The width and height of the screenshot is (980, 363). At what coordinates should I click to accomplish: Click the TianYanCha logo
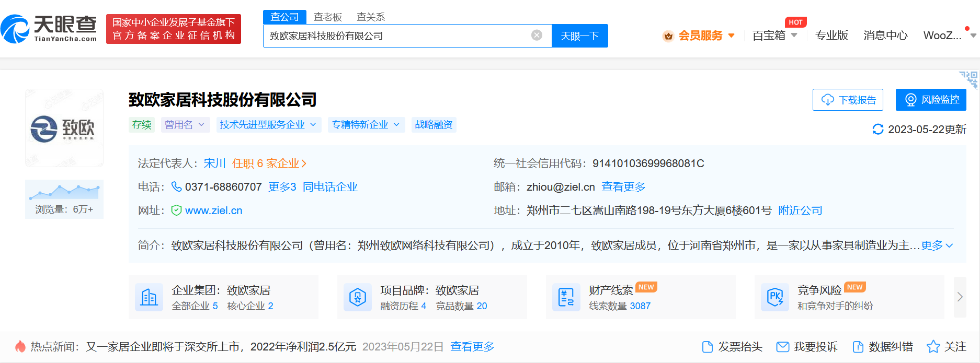49,29
